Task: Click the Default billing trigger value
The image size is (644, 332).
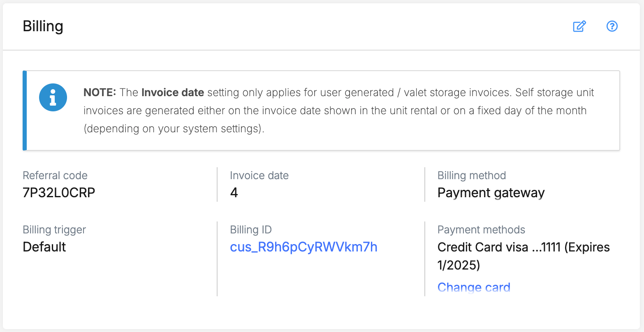Action: click(44, 247)
